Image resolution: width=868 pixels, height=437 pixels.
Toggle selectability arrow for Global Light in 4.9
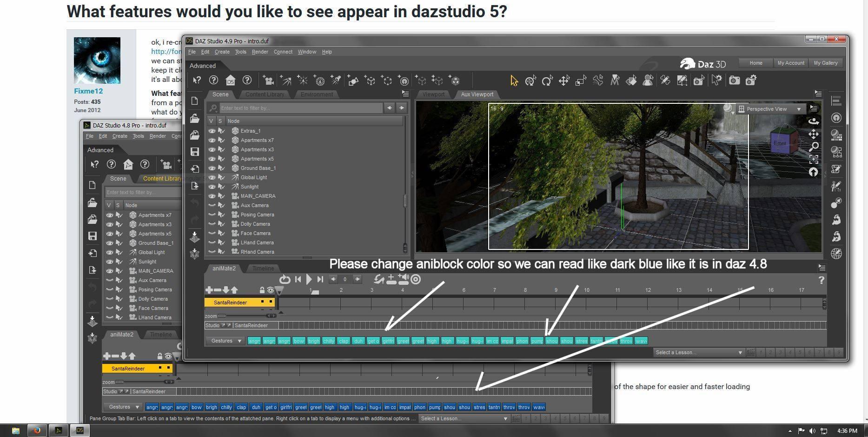coord(221,177)
